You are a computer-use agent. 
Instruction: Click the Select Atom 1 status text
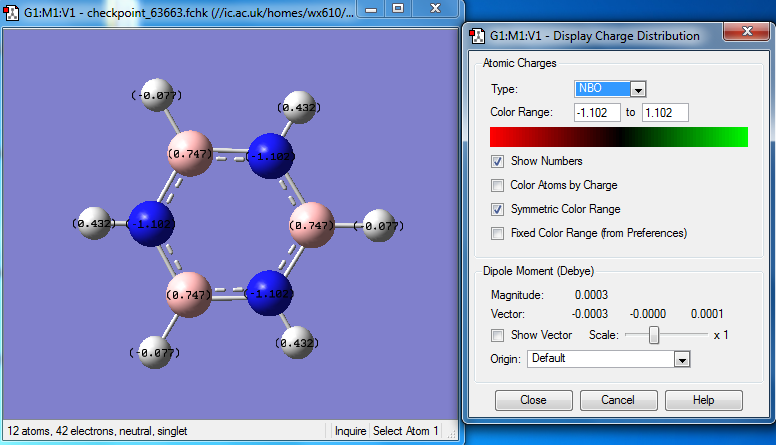(x=406, y=431)
